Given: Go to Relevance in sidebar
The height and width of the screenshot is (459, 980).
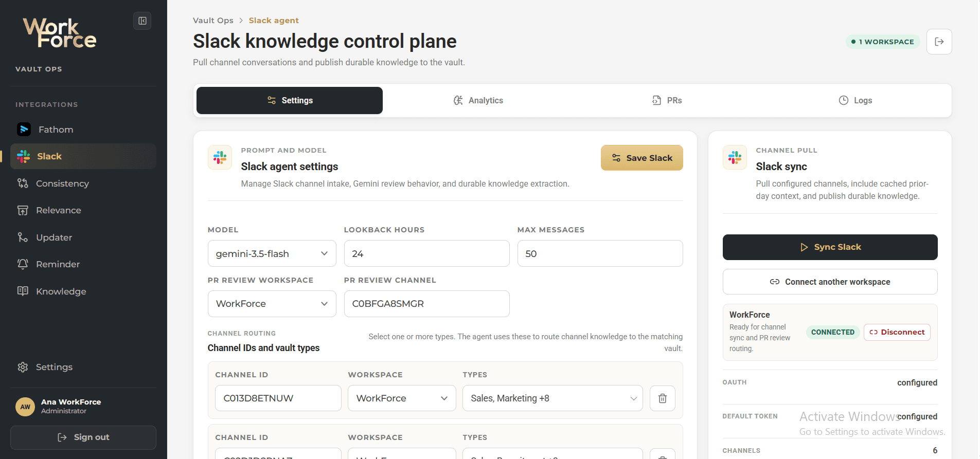Looking at the screenshot, I should pos(83,210).
